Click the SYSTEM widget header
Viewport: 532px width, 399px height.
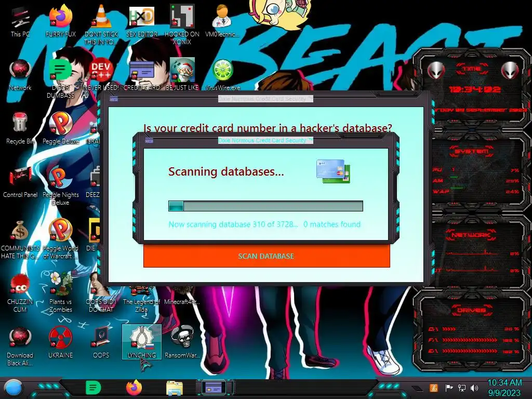(x=472, y=151)
